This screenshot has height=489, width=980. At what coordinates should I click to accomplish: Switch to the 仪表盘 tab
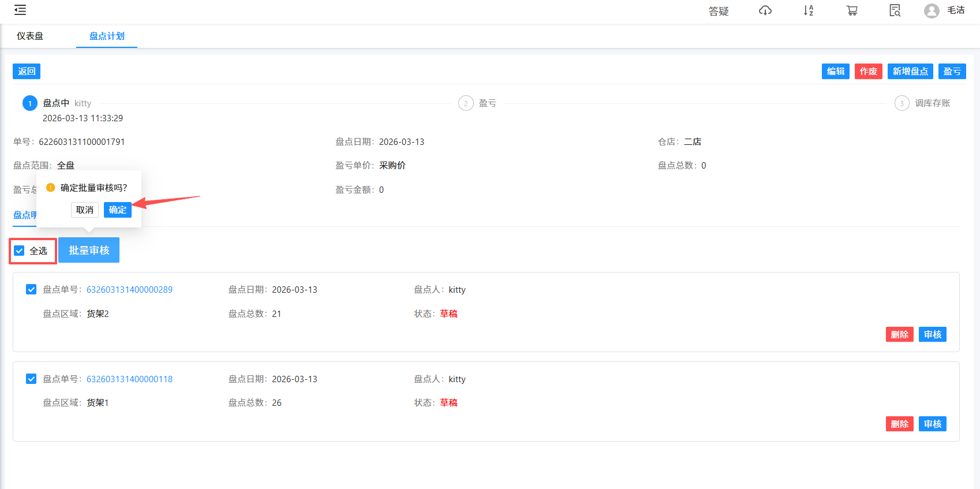tap(30, 36)
